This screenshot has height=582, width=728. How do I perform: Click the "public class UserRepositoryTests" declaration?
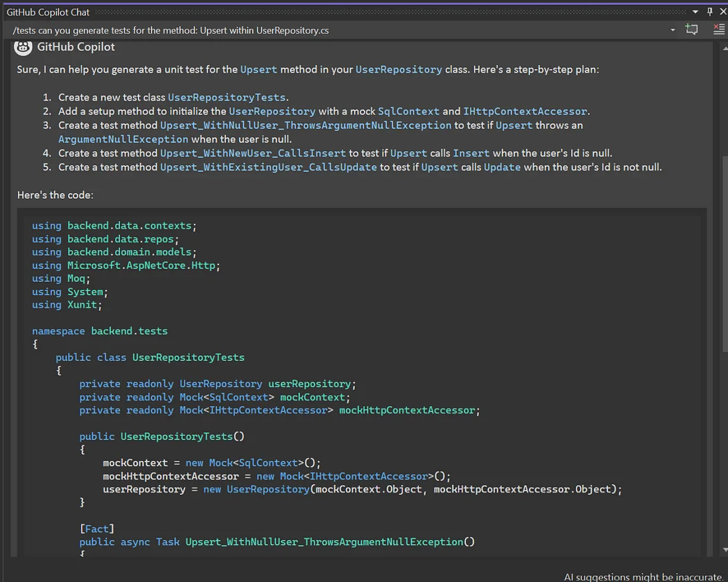click(x=150, y=358)
